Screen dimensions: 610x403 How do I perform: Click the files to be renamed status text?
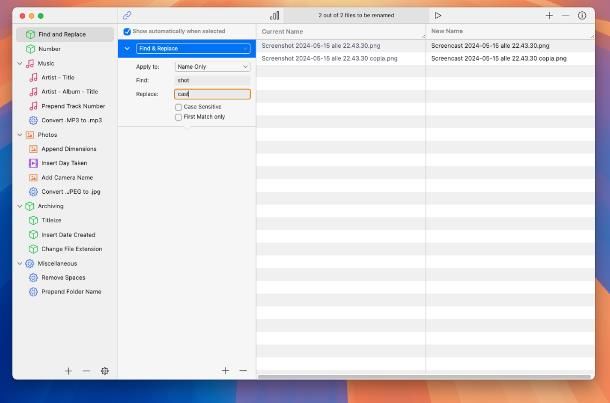coord(356,15)
